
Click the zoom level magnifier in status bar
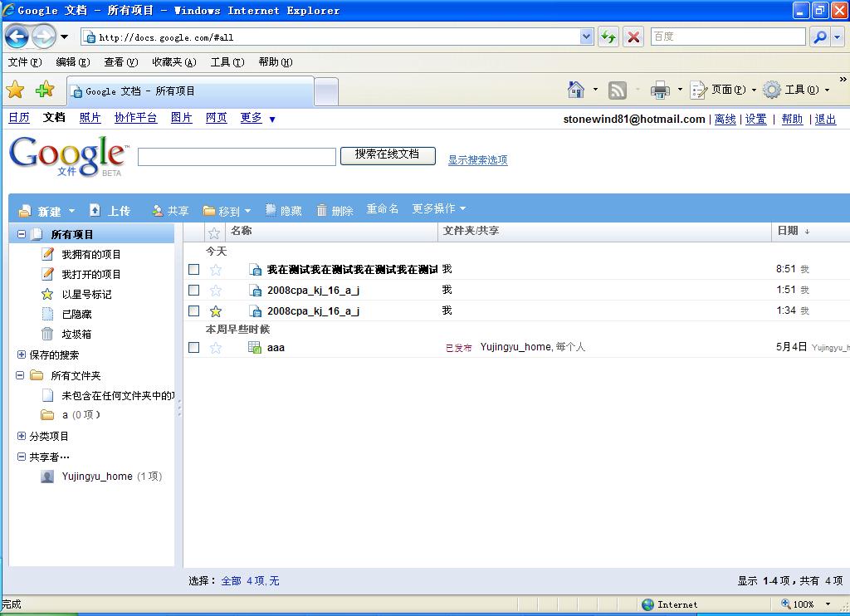click(x=785, y=604)
